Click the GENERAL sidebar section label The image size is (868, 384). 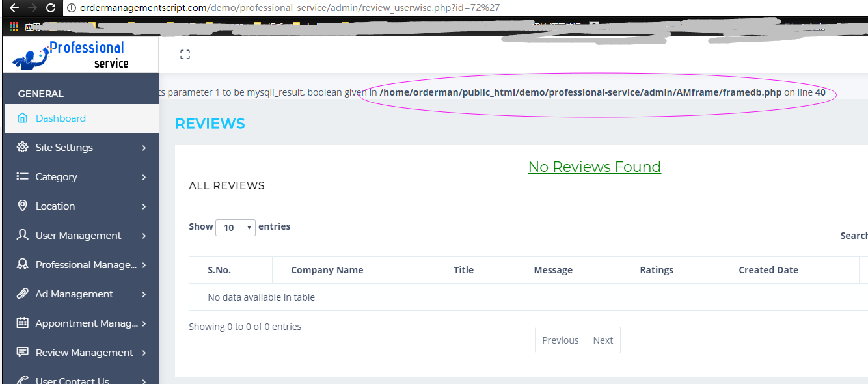click(40, 94)
